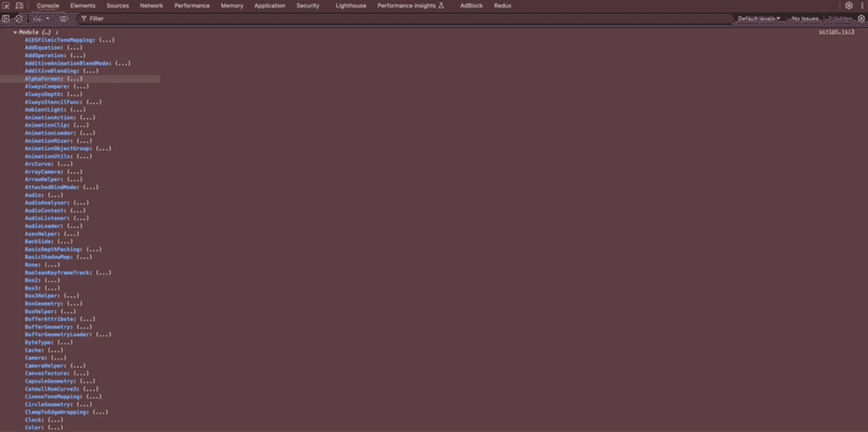This screenshot has width=868, height=432.
Task: Click the CineonToneMapping property
Action: tap(63, 397)
